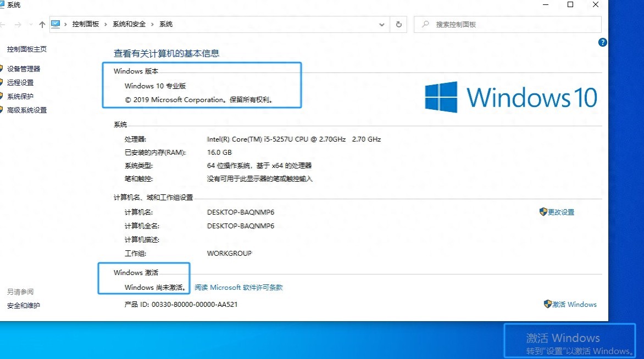Click the Control Panel icon in the address bar
Image resolution: width=644 pixels, height=359 pixels.
tap(55, 24)
